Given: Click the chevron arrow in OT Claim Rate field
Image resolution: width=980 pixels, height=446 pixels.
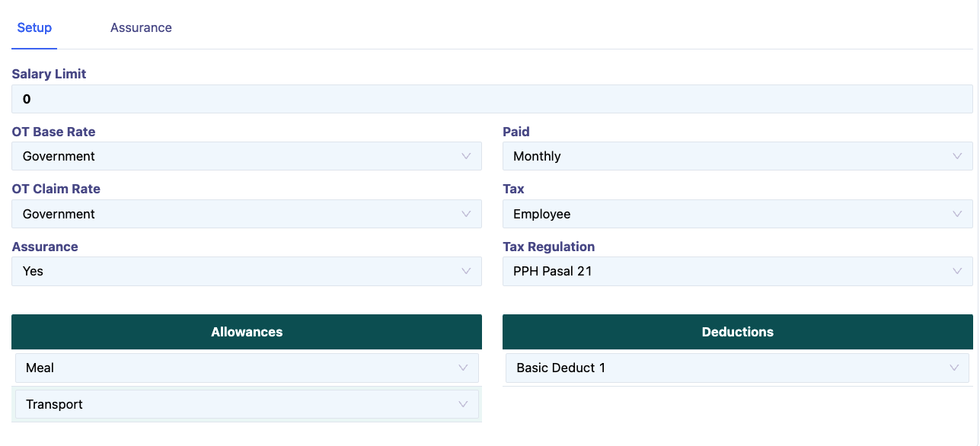Looking at the screenshot, I should (466, 214).
